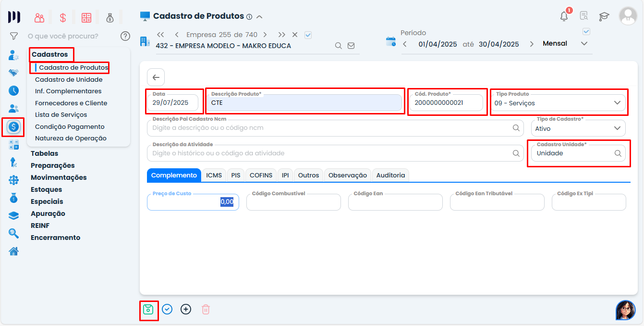Click the green save icon
This screenshot has width=644, height=326.
coord(148,310)
